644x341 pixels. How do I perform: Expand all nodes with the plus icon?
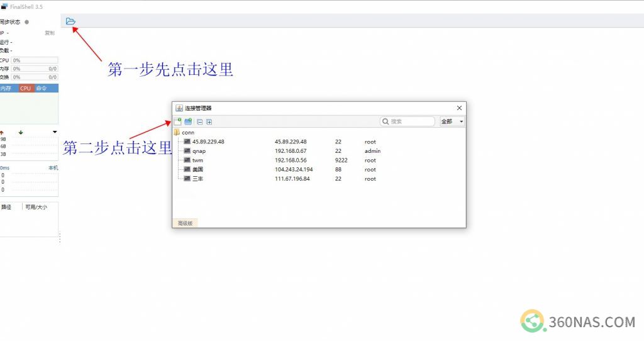(209, 122)
